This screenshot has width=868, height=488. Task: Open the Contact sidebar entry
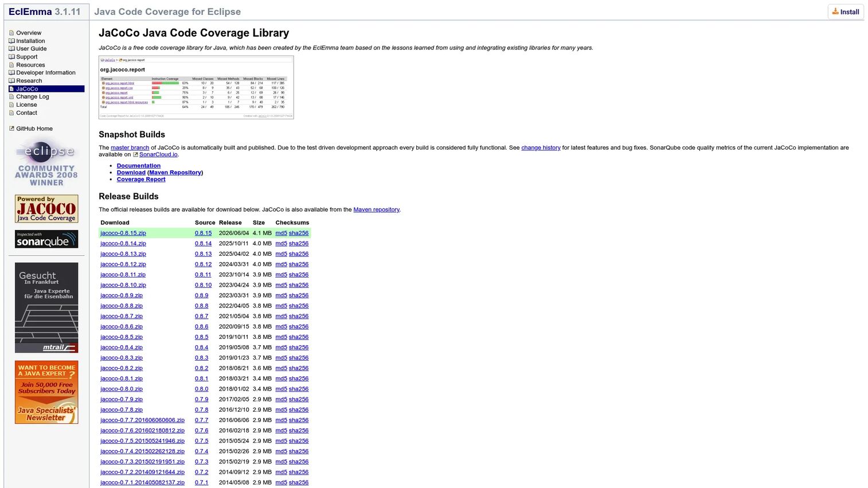(26, 113)
